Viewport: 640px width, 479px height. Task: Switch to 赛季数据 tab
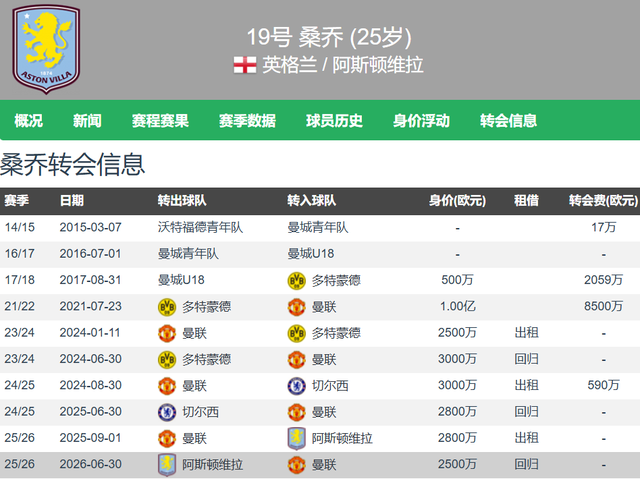[x=247, y=120]
